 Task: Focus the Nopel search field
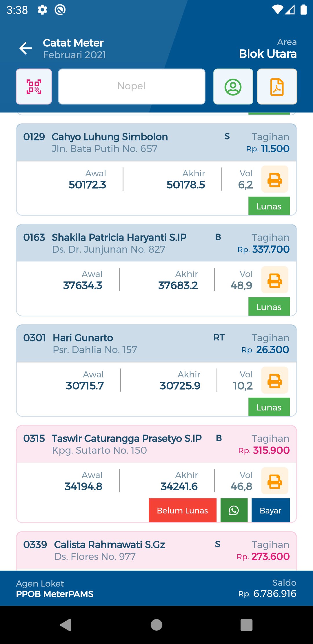point(132,86)
